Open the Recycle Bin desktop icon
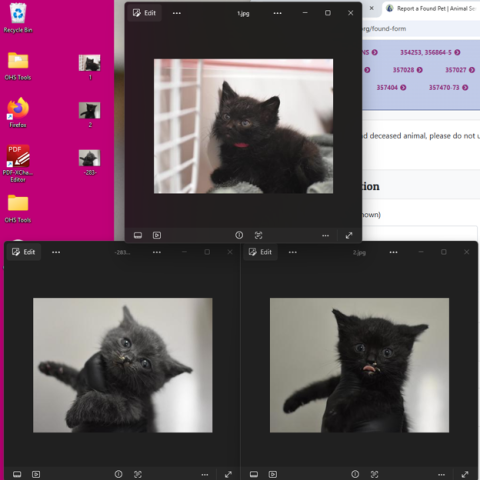This screenshot has height=480, width=480. (18, 18)
